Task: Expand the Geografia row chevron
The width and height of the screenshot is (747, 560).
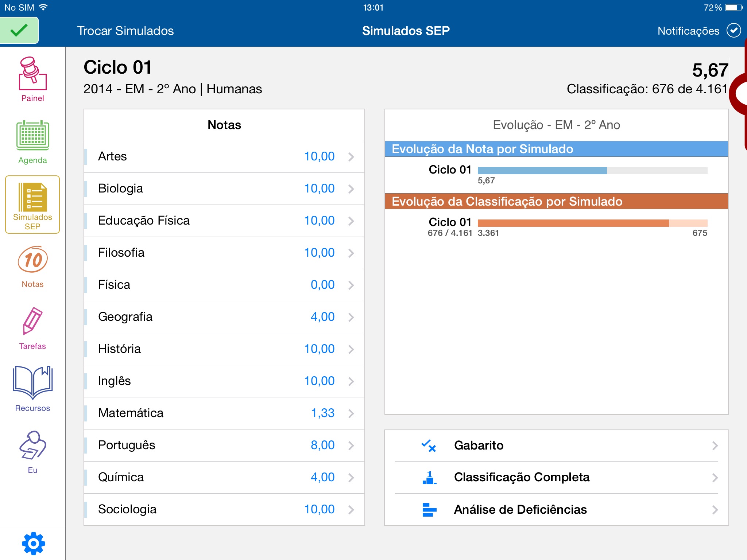Action: pyautogui.click(x=351, y=317)
